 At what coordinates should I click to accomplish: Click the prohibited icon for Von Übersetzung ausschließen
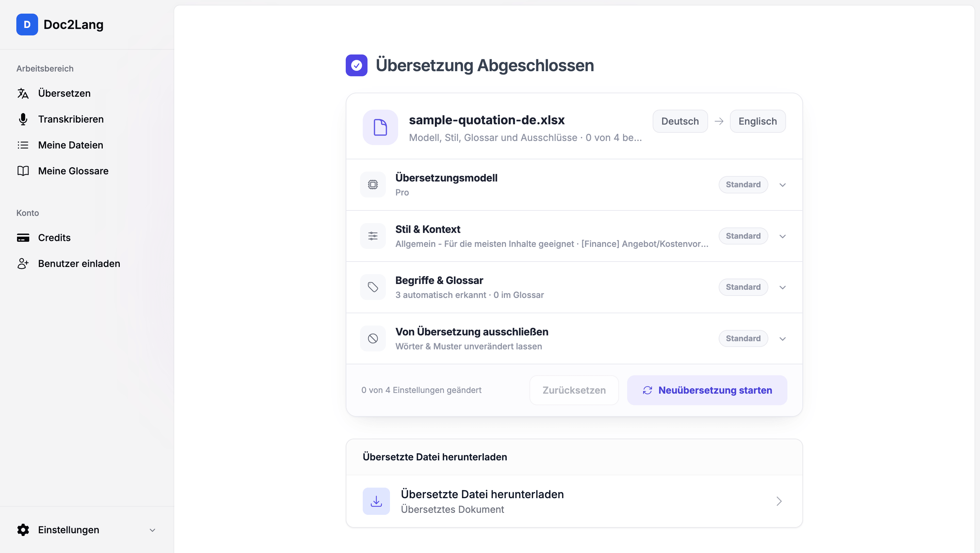(x=373, y=338)
